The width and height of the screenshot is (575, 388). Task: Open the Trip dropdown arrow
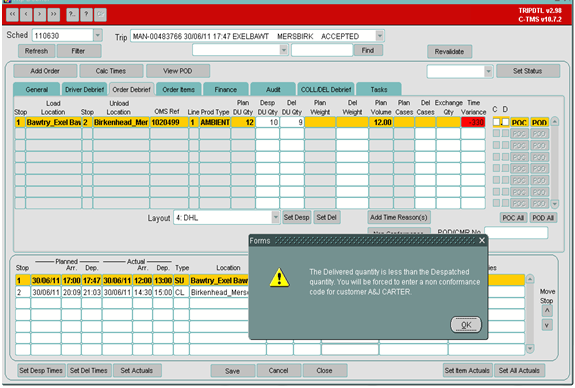380,36
